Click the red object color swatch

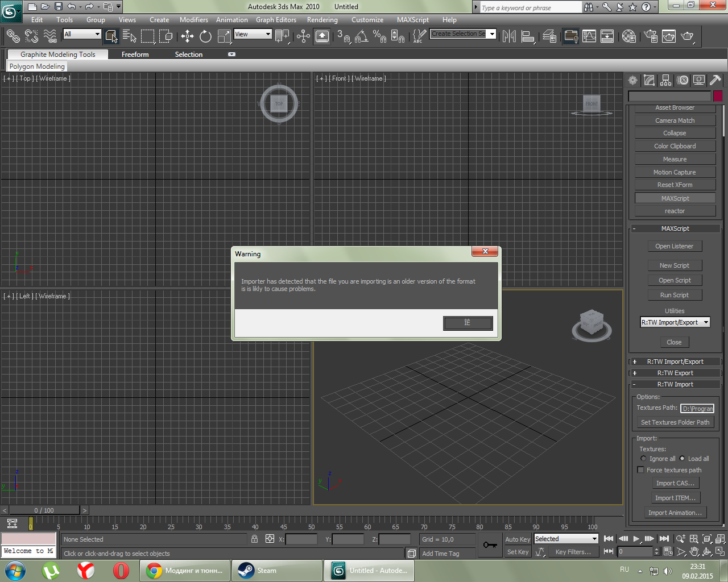tap(718, 96)
